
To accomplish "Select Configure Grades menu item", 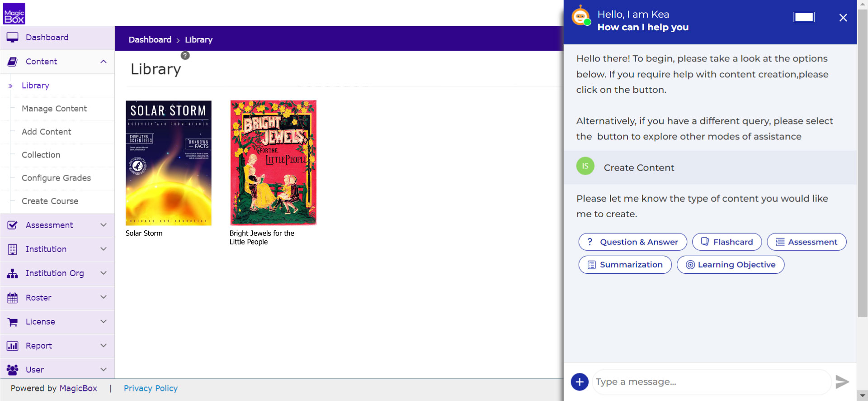I will [56, 178].
